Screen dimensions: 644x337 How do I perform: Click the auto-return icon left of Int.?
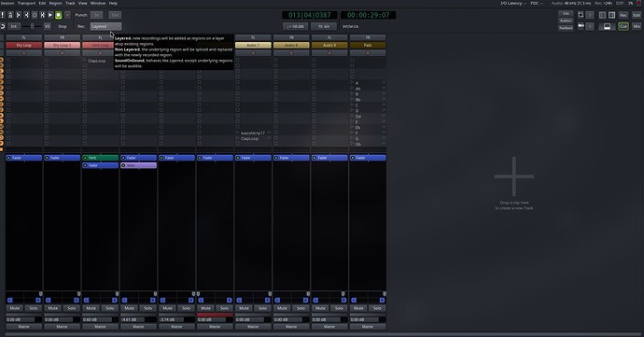click(3, 26)
